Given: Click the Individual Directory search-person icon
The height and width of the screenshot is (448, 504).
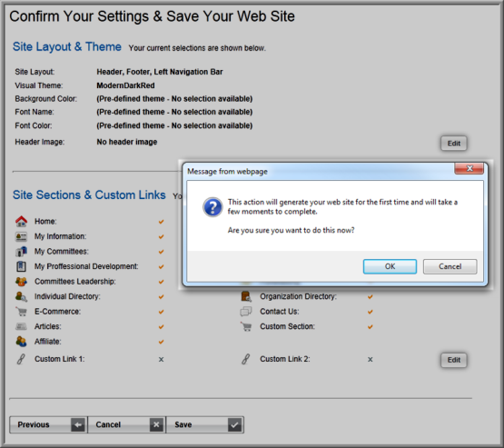Looking at the screenshot, I should [x=21, y=296].
